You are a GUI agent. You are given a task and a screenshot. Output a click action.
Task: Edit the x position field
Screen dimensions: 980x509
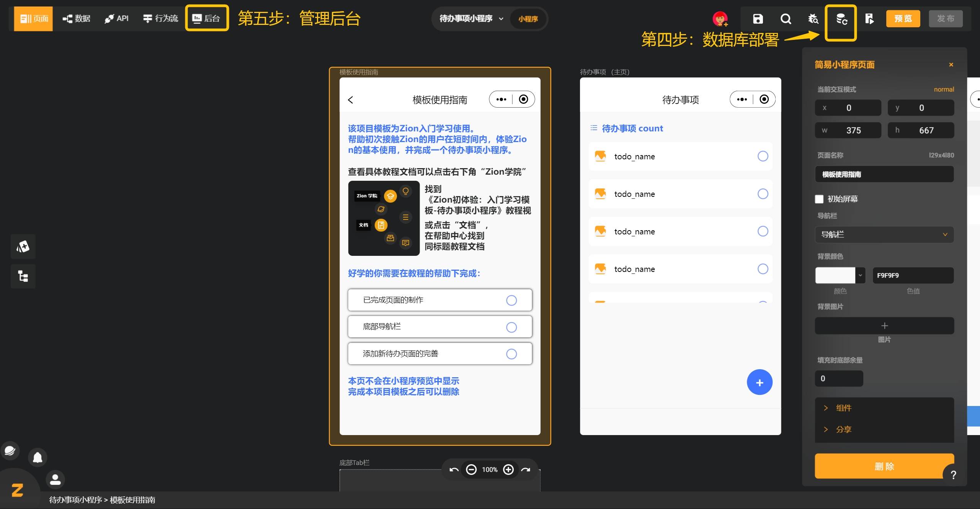(x=848, y=108)
